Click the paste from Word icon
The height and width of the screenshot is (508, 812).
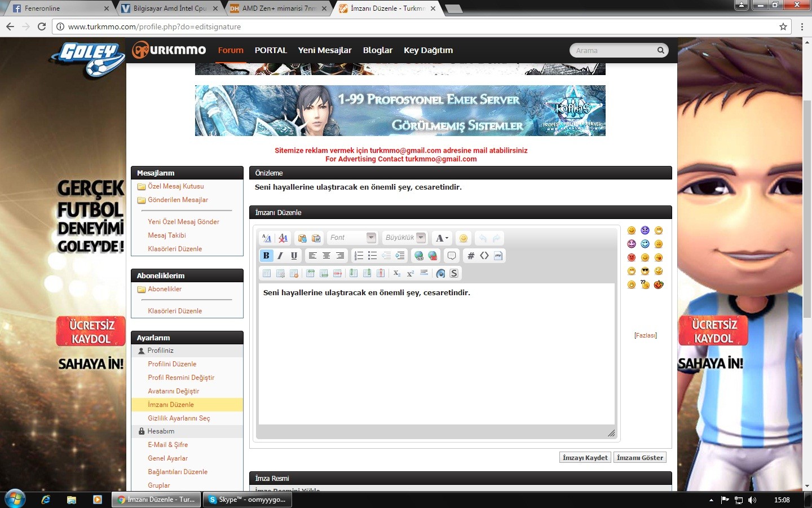[x=316, y=238]
